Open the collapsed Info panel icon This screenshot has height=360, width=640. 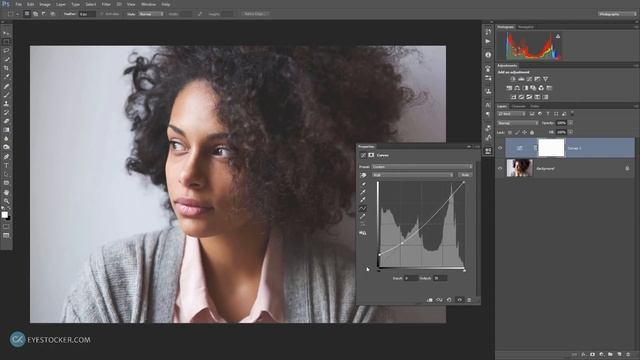click(x=488, y=55)
